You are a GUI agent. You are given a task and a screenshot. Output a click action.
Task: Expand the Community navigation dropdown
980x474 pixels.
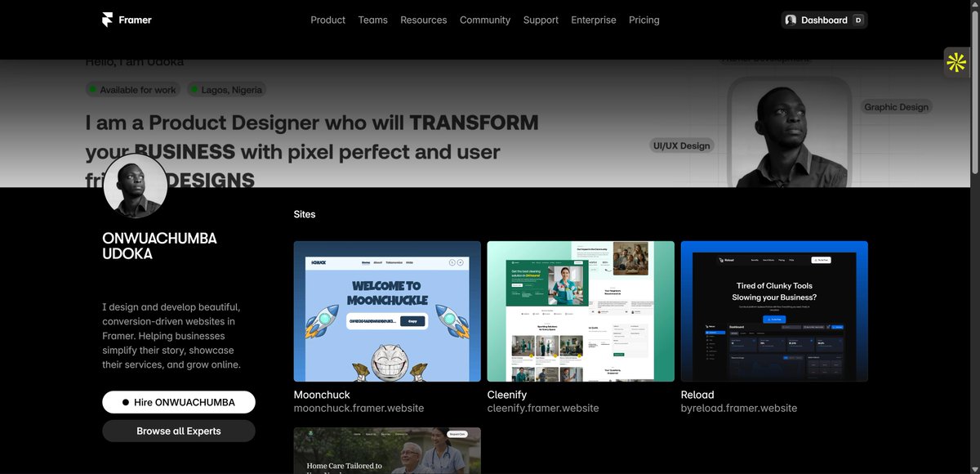[x=484, y=20]
